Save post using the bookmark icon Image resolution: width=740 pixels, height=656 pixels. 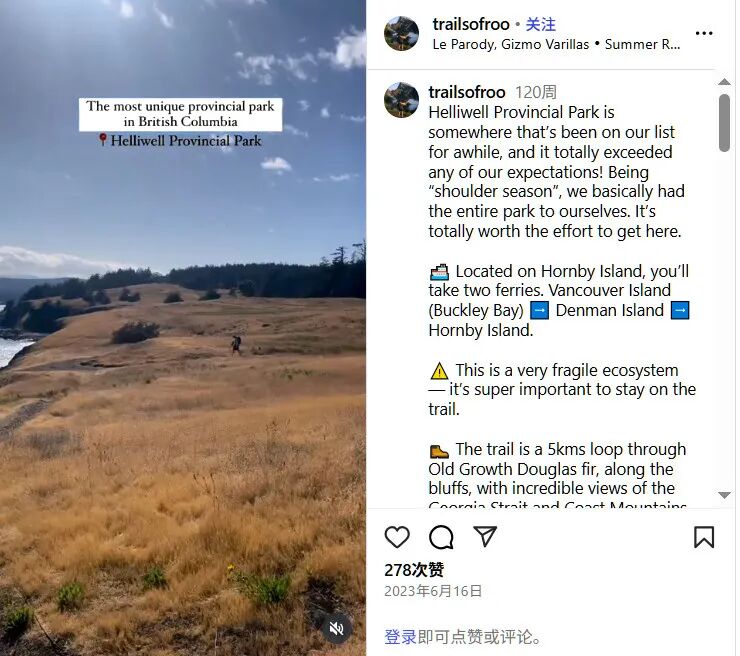pos(704,537)
